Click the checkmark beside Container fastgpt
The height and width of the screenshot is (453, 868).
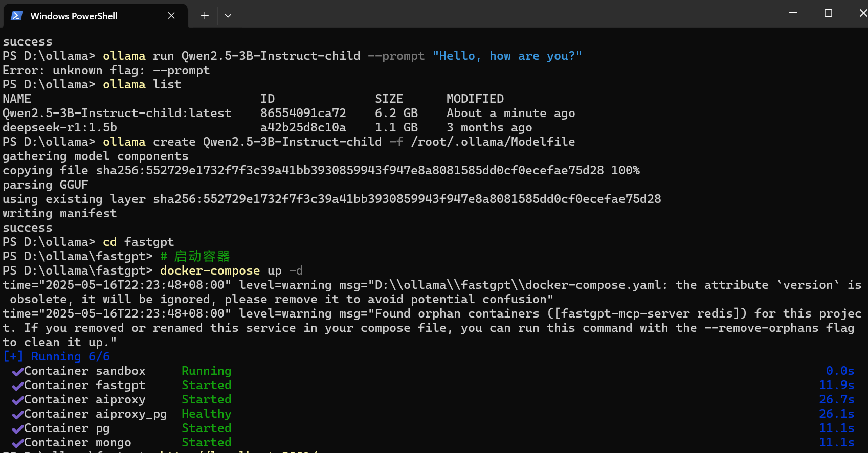click(18, 386)
